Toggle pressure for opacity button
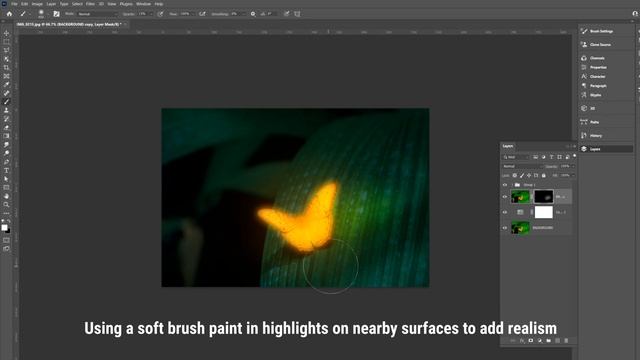640x360 pixels. click(160, 14)
